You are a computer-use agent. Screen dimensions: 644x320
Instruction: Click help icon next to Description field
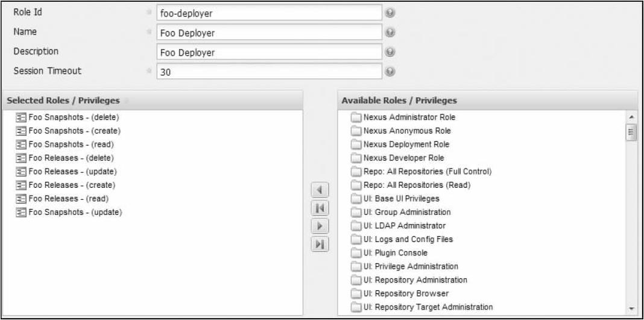[x=391, y=52]
